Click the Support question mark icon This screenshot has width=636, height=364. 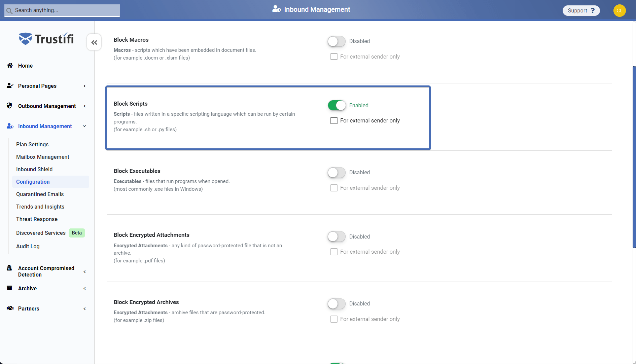(x=593, y=10)
